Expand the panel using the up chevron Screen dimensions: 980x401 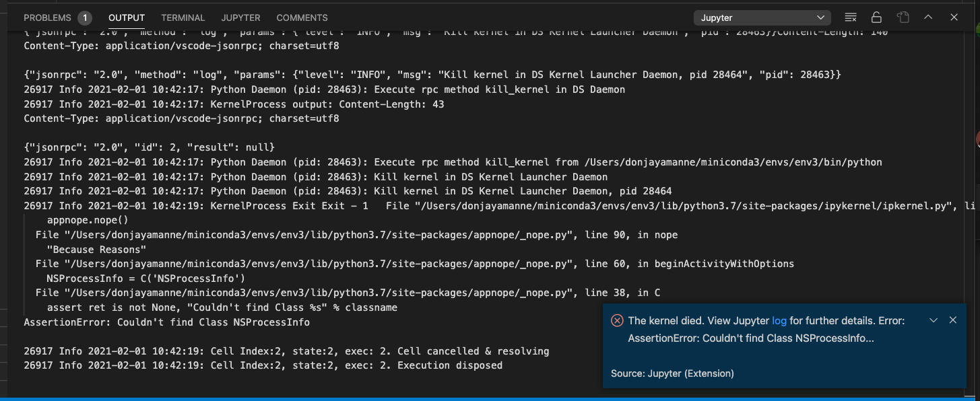click(927, 17)
